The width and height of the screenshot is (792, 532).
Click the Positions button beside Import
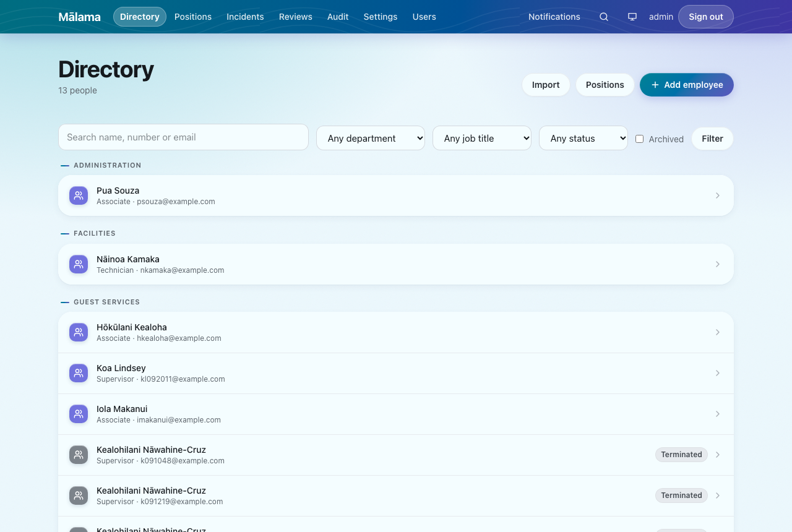click(605, 85)
